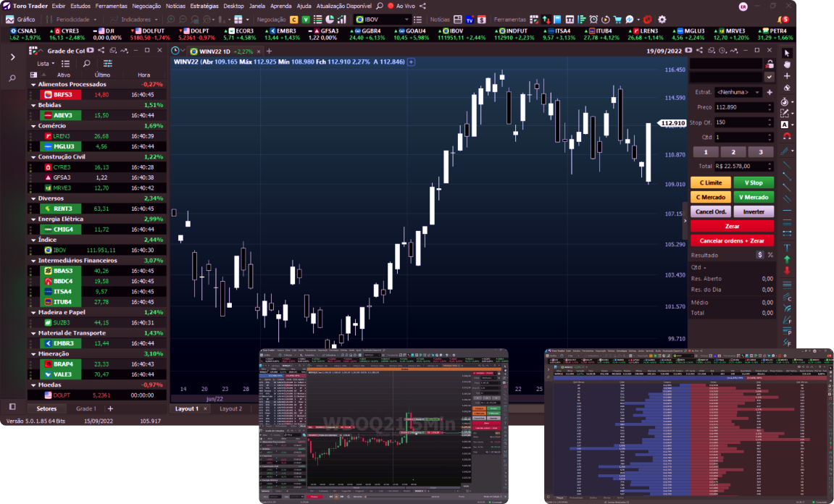
Task: Open the Lista view dropdown
Action: [x=46, y=63]
